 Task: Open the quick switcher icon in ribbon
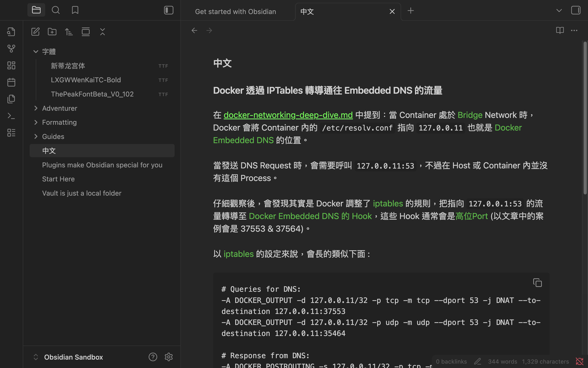11,32
